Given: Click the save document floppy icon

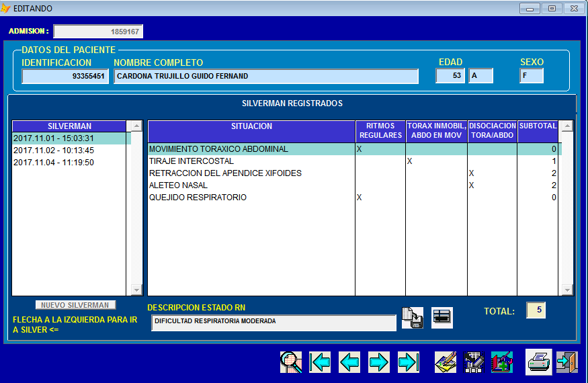Looking at the screenshot, I should [413, 318].
